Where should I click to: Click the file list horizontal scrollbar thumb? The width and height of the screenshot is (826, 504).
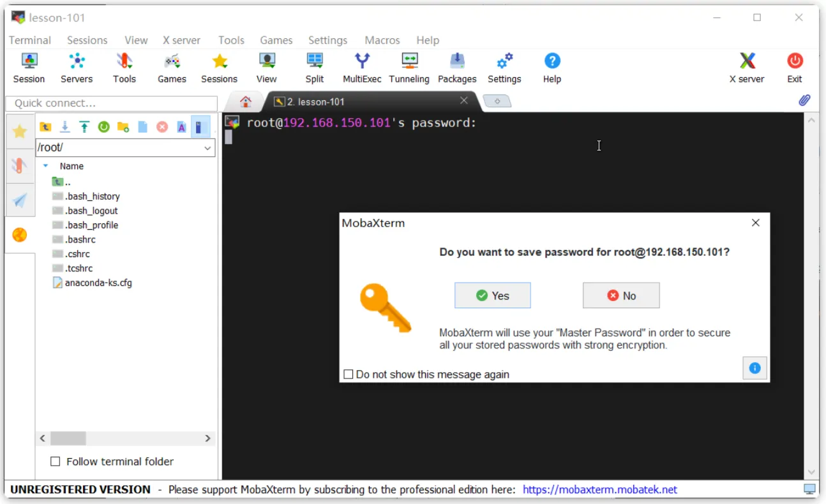tap(68, 438)
